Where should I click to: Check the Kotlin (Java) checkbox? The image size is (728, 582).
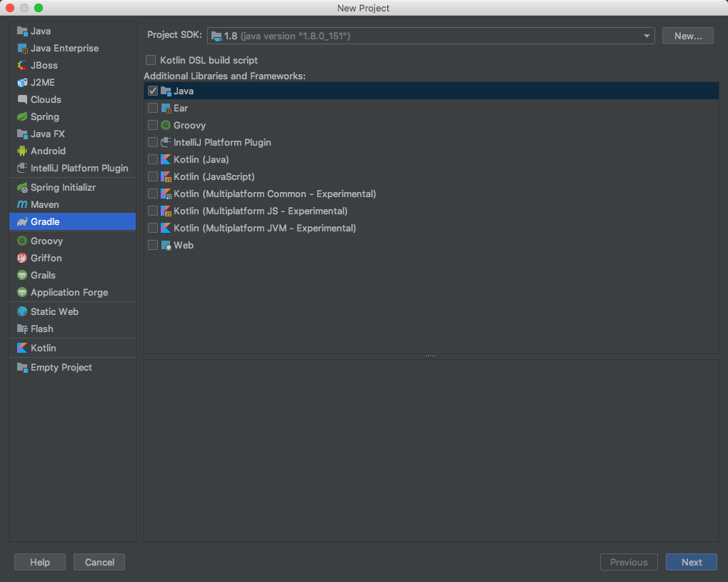[x=153, y=160]
